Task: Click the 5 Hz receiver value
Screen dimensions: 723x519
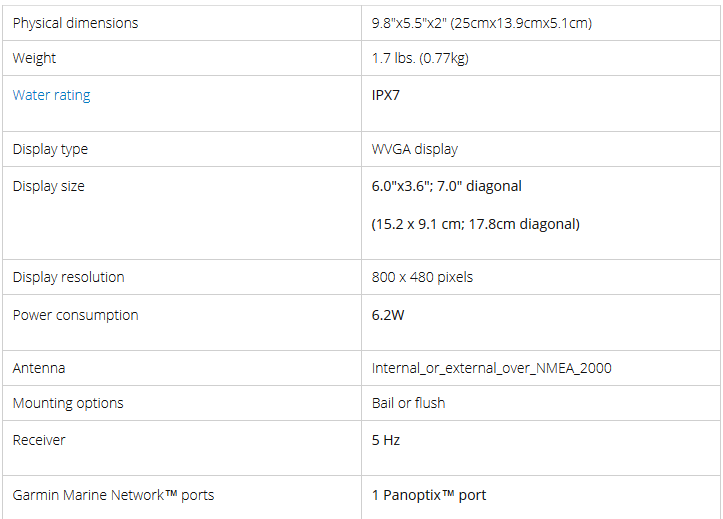Action: [385, 440]
